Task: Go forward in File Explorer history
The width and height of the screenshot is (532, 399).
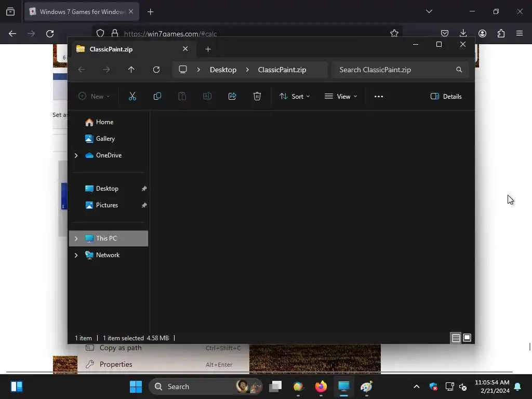Action: tap(107, 70)
